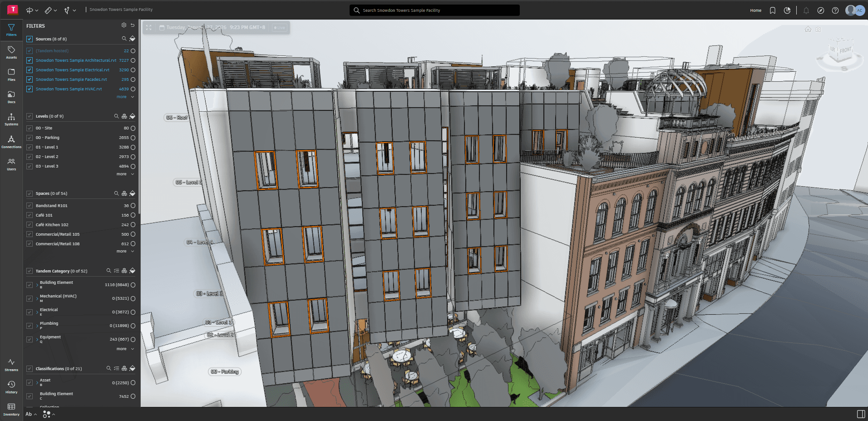The width and height of the screenshot is (868, 421).
Task: Click the 05 - Roof level label
Action: point(177,117)
